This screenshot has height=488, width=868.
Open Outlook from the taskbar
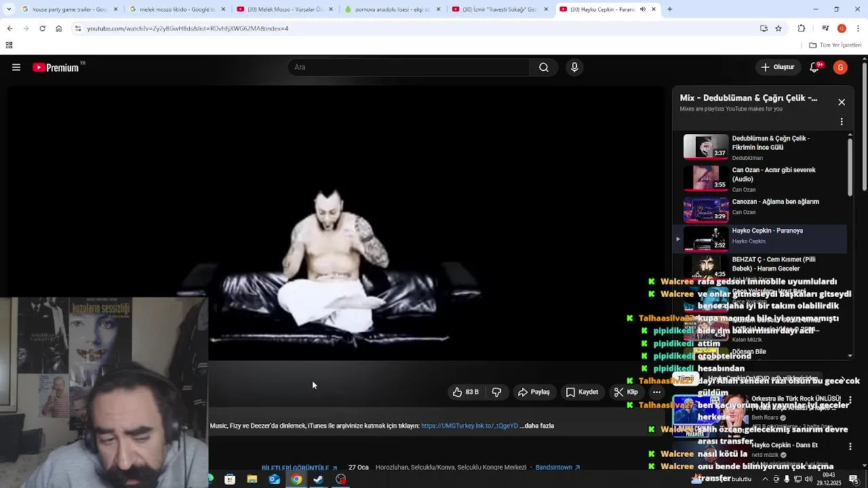tap(274, 479)
